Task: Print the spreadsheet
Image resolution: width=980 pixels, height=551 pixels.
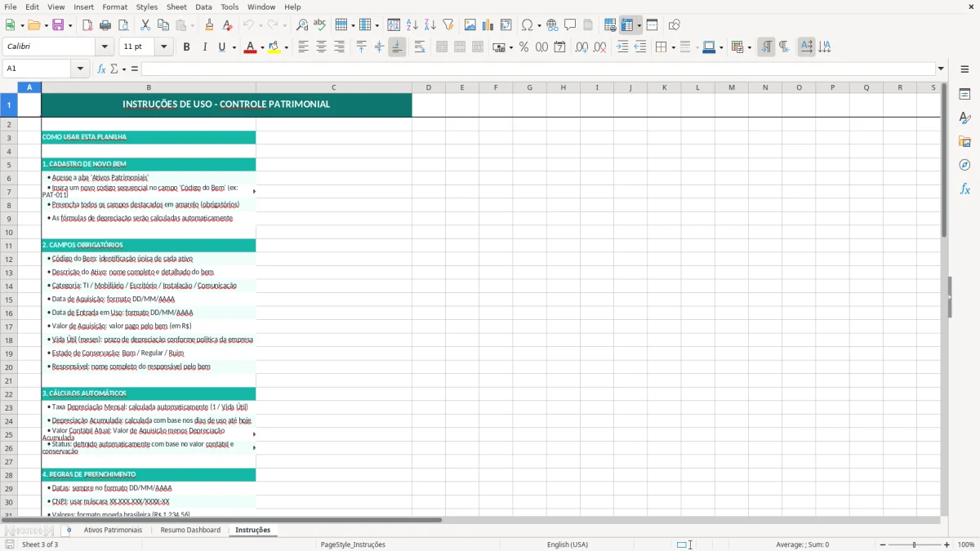Action: coord(105,25)
